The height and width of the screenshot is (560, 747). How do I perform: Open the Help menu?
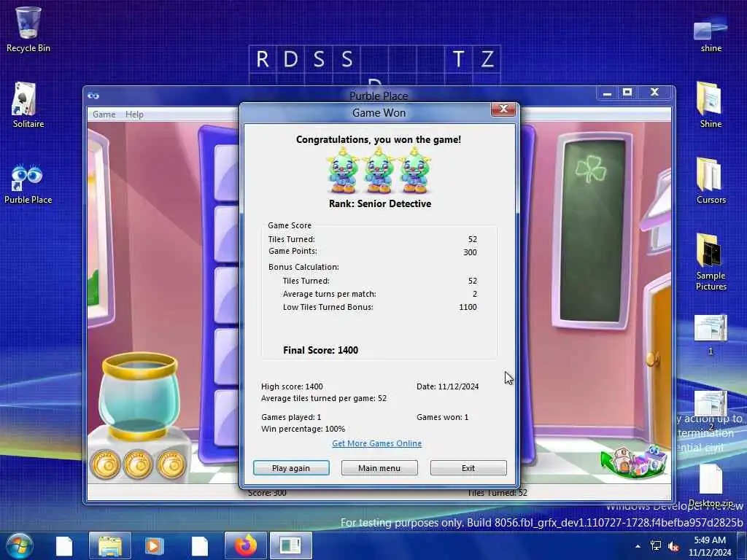[x=134, y=114]
